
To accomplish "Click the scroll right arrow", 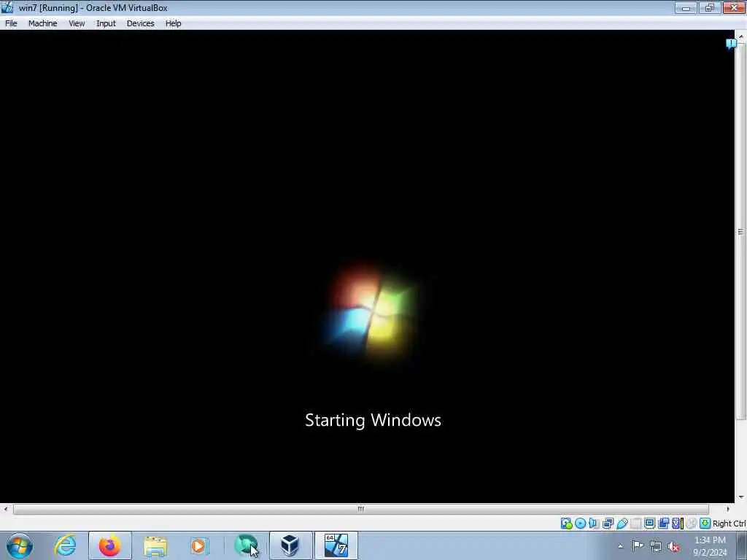I will pyautogui.click(x=728, y=509).
